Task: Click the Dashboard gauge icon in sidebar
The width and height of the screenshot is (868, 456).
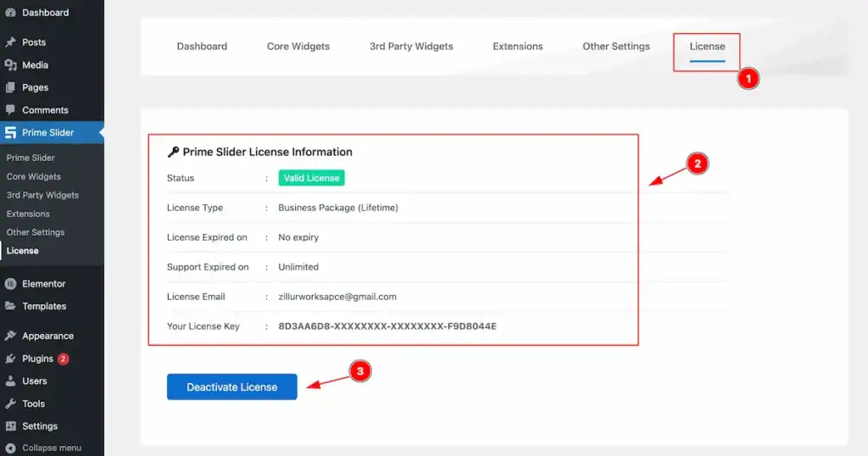Action: [10, 12]
